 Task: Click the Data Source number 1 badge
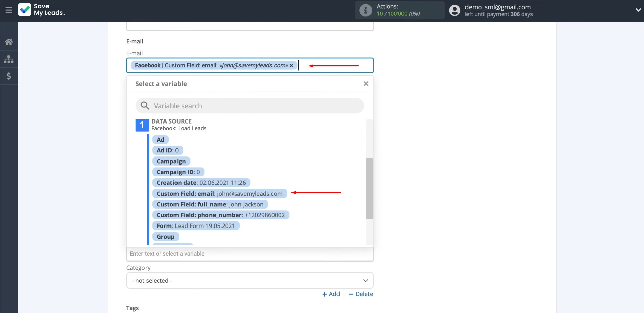click(142, 125)
